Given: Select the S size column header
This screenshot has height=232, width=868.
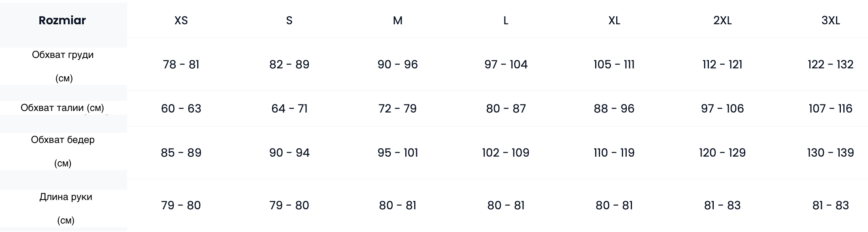Looking at the screenshot, I should click(x=289, y=21).
